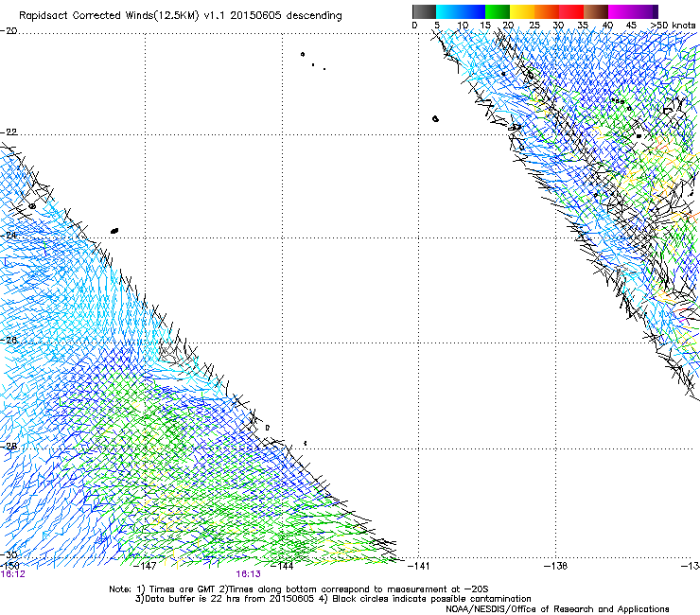
Task: Click the purple time label "16:13"
Action: 248,574
